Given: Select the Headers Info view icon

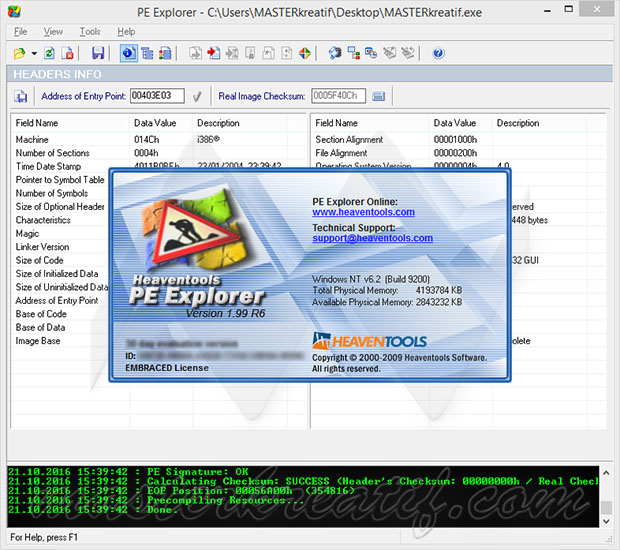Looking at the screenshot, I should click(x=129, y=53).
